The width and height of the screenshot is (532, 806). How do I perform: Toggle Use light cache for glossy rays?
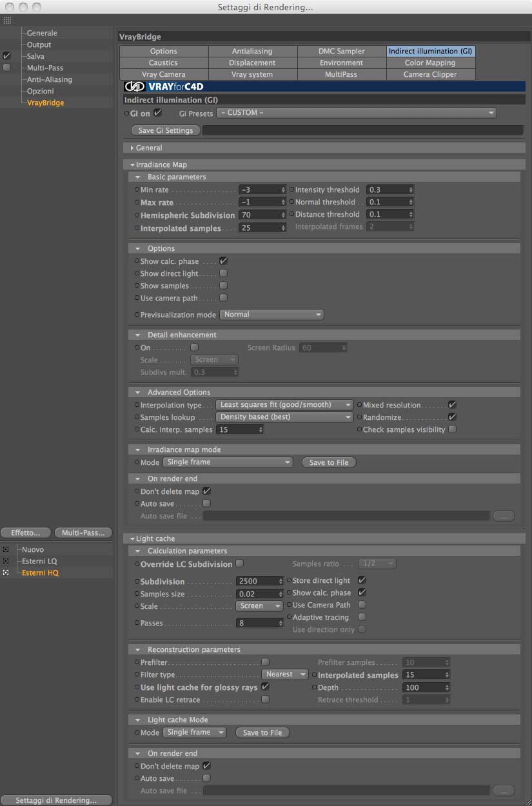point(265,687)
